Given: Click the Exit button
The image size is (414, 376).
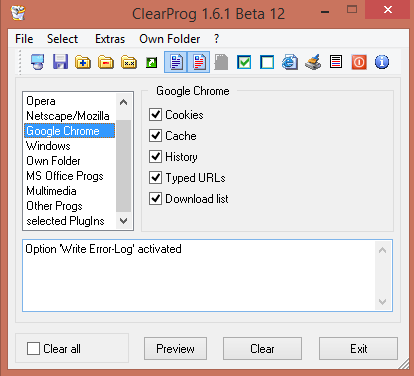Looking at the screenshot, I should (358, 349).
